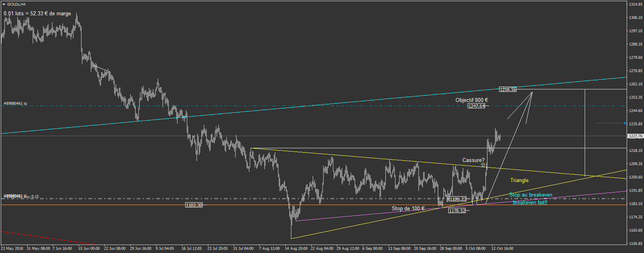644x253 pixels.
Task: Click the current price 1227.76 on axis
Action: 635,136
